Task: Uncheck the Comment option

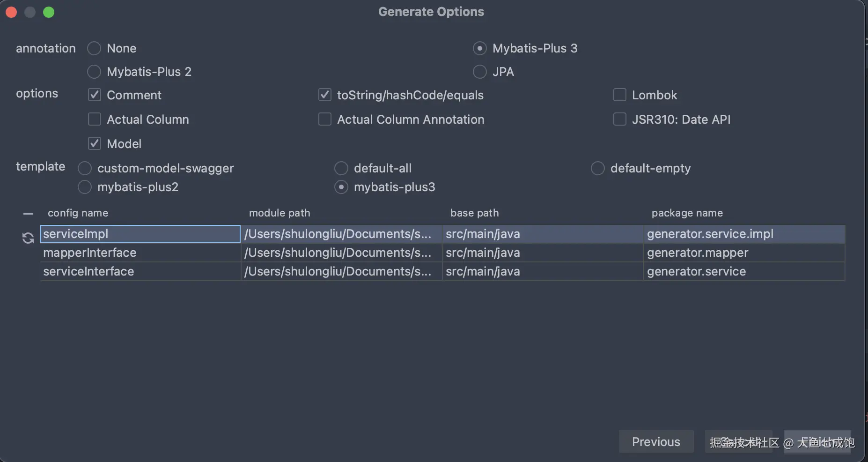Action: (95, 95)
